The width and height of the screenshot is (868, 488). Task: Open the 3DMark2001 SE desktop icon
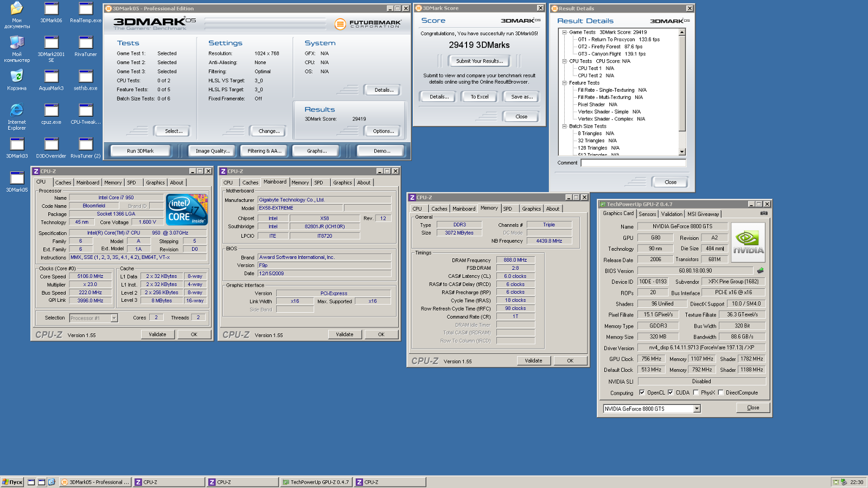point(51,49)
